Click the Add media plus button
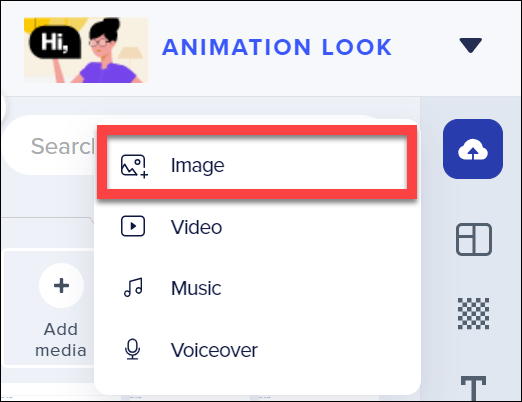 click(61, 286)
